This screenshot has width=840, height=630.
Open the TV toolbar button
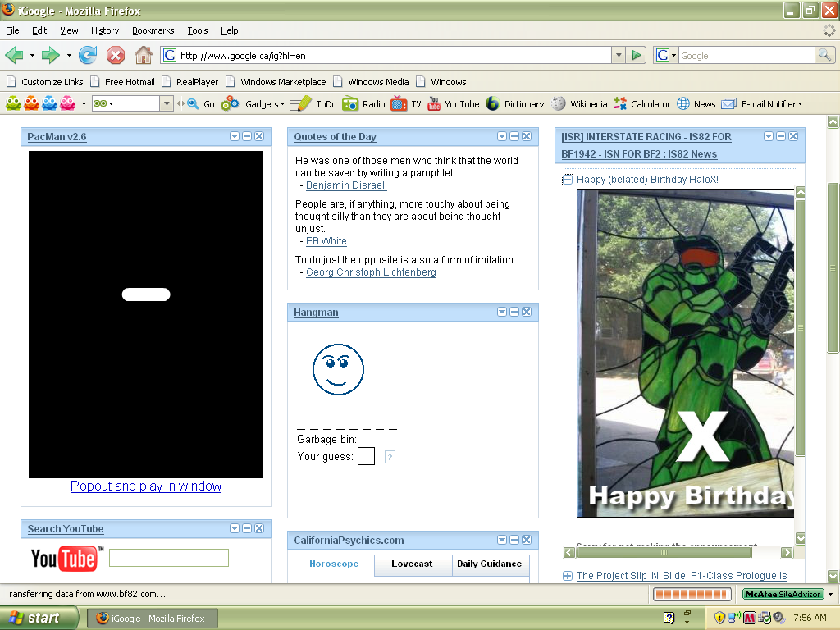[406, 104]
